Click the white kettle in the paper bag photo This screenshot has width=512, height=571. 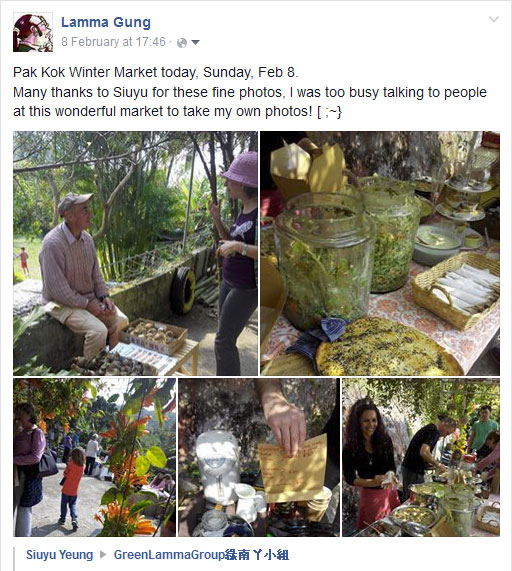[x=218, y=468]
